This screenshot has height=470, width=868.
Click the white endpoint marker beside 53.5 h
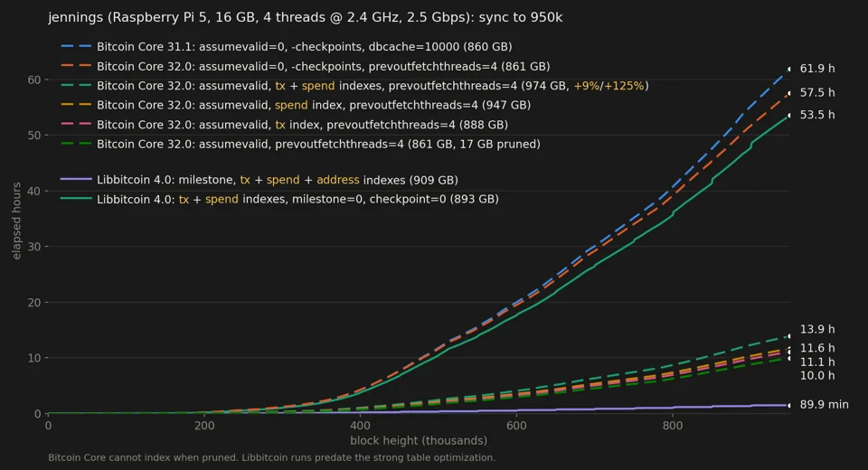tap(788, 115)
